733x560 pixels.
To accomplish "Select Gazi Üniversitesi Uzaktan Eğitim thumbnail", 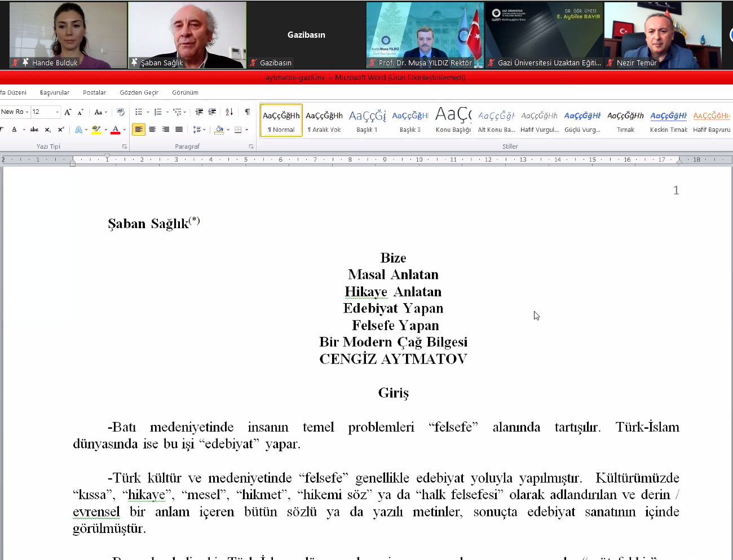I will (544, 35).
